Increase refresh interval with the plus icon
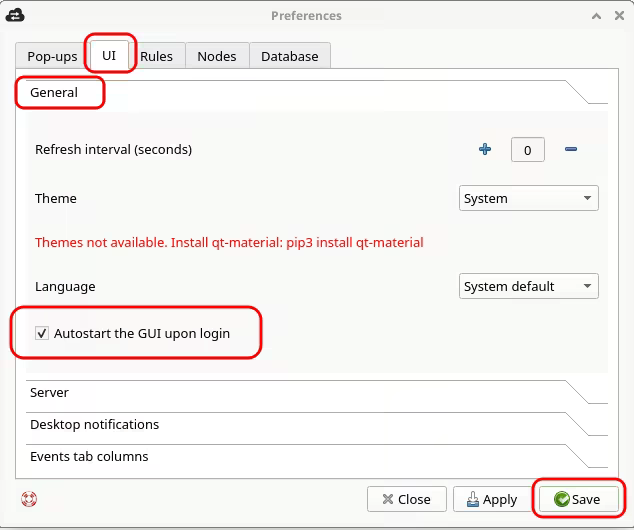This screenshot has height=530, width=634. click(485, 150)
